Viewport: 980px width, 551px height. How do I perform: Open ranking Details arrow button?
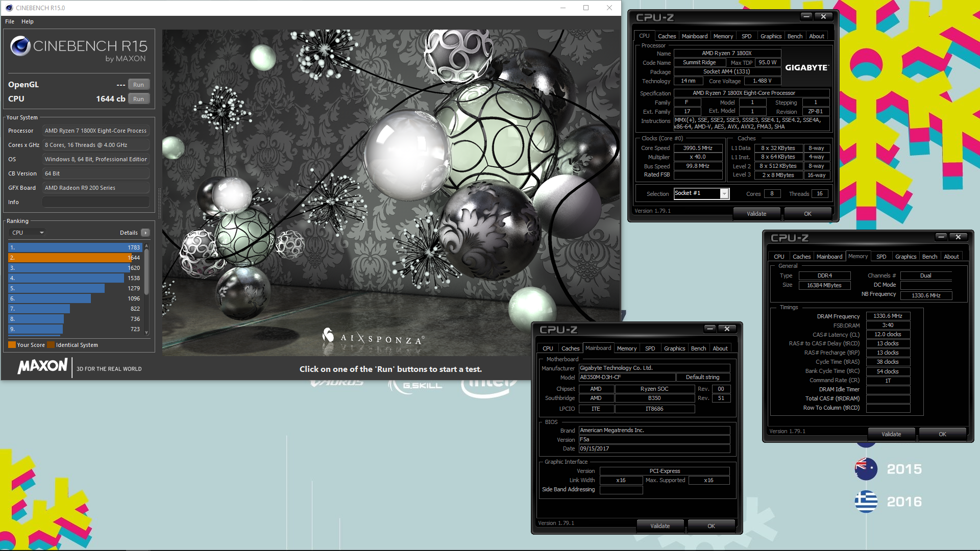[145, 233]
